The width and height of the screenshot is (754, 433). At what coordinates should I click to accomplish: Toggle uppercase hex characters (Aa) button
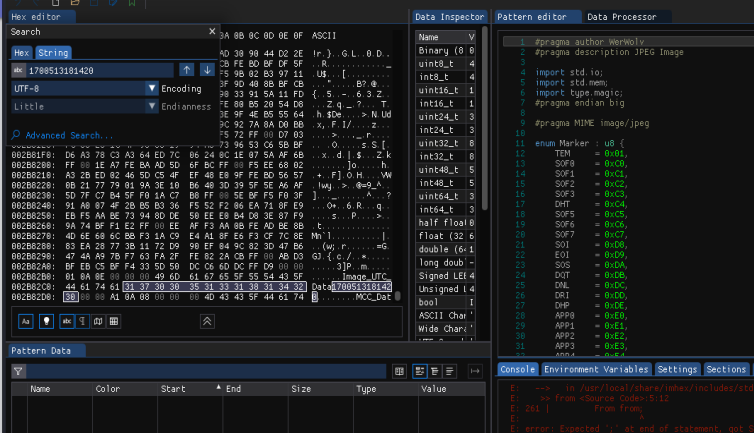tap(25, 321)
